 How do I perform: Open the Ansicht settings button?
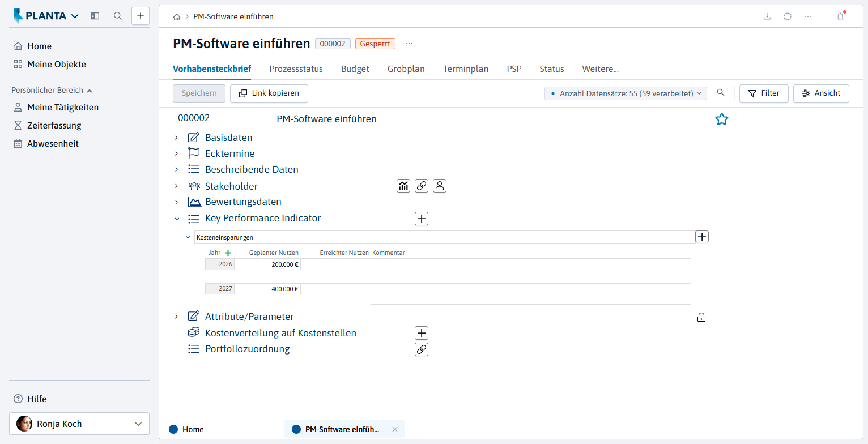click(821, 93)
